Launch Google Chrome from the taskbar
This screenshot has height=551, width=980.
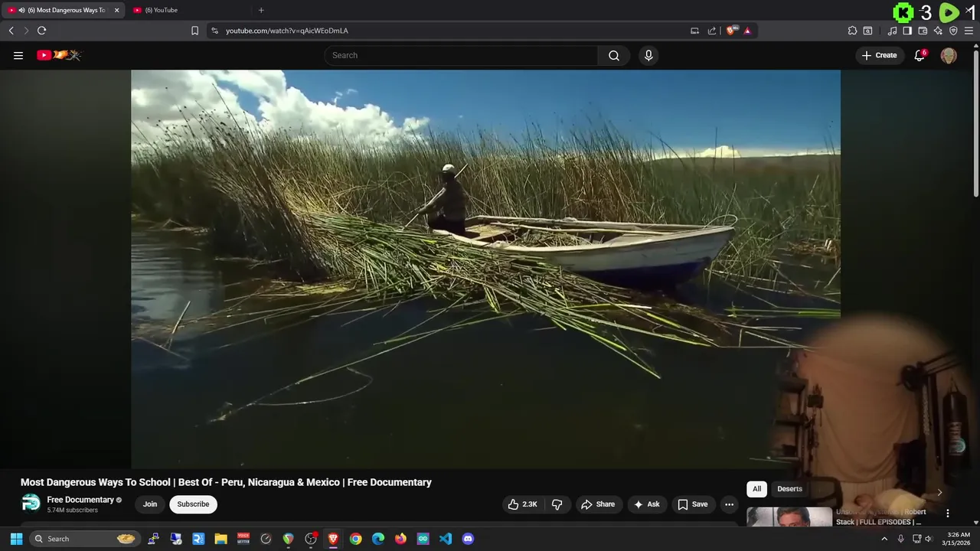(x=355, y=539)
